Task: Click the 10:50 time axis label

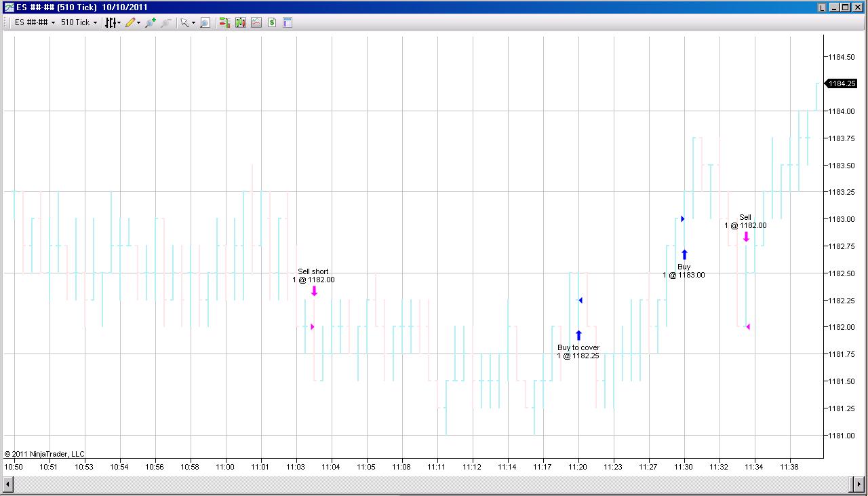Action: click(x=14, y=467)
